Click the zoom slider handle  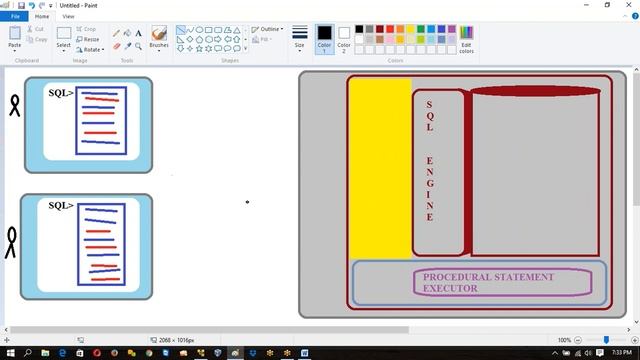[606, 340]
